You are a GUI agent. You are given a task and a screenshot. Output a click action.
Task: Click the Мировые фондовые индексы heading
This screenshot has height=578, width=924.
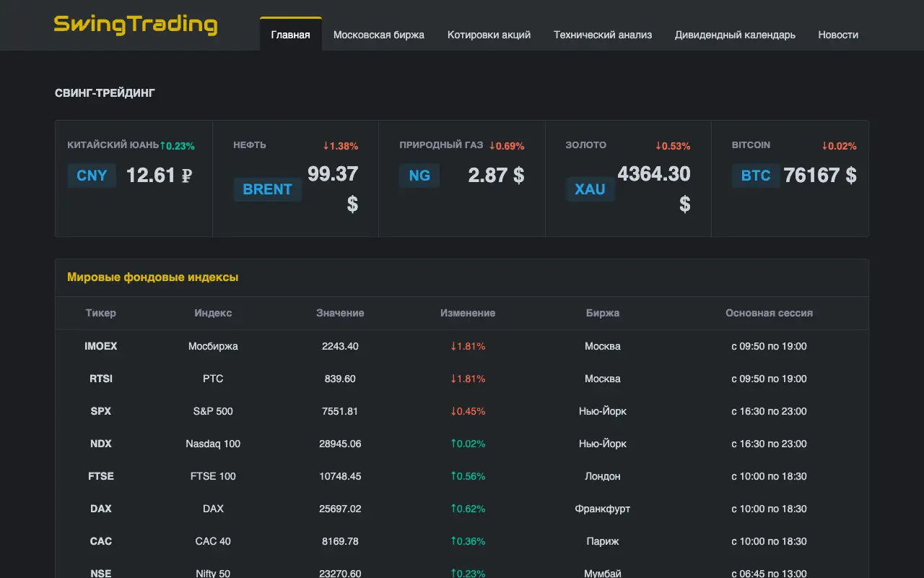[153, 277]
